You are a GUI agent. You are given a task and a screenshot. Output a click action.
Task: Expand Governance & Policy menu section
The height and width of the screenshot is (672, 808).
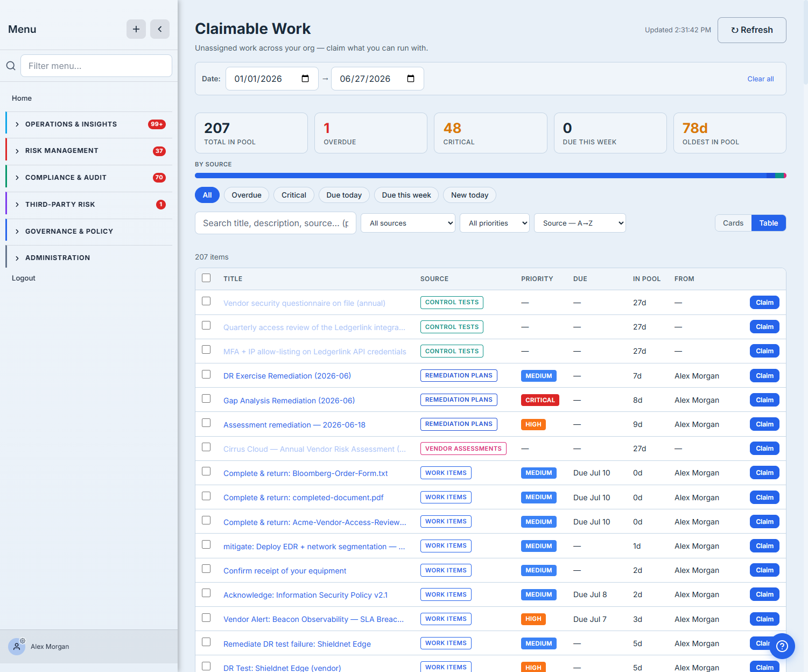coord(89,232)
